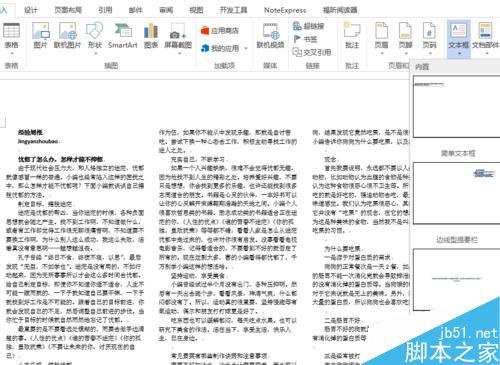The width and height of the screenshot is (500, 365).
Task: Expand the 屏幕截图 dropdown arrow
Action: click(x=179, y=53)
